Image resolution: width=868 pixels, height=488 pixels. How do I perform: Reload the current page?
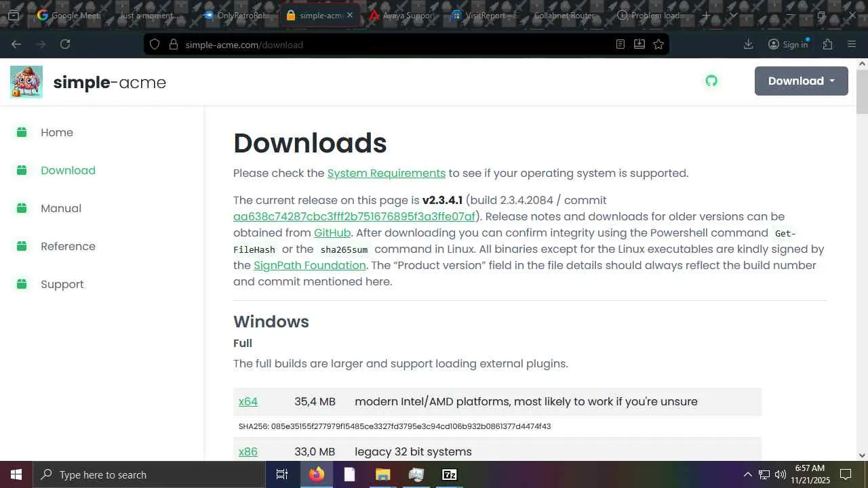point(65,44)
